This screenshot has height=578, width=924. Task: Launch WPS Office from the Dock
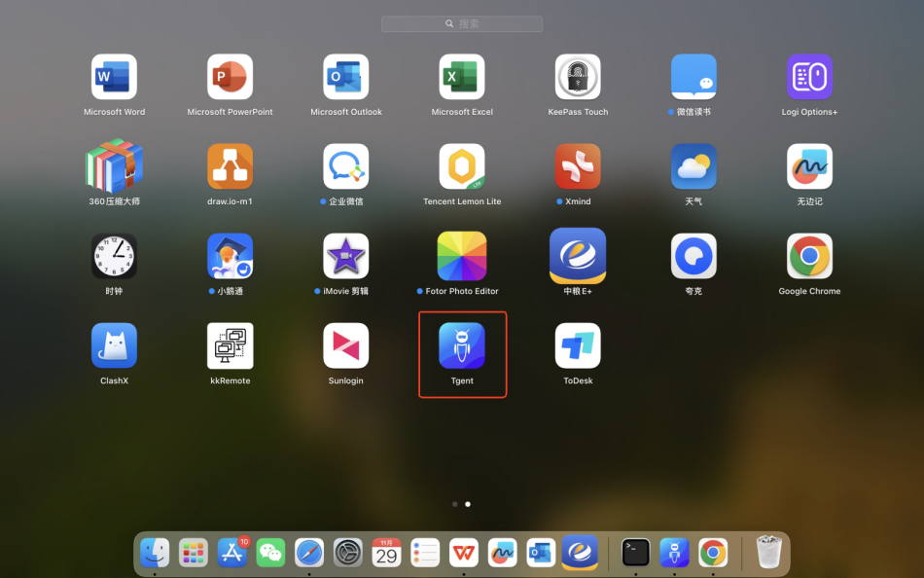point(464,553)
